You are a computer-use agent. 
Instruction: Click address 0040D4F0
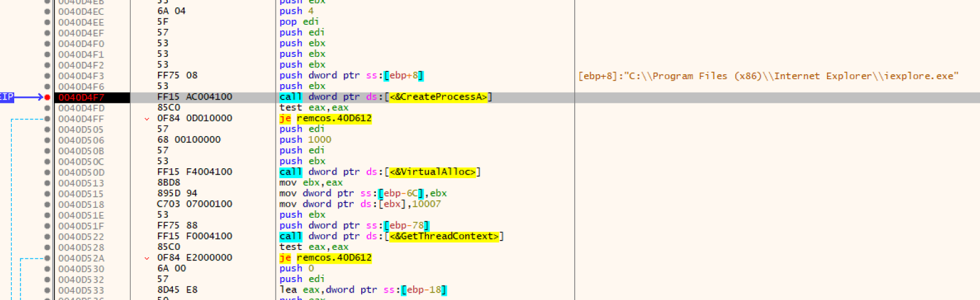coord(81,43)
